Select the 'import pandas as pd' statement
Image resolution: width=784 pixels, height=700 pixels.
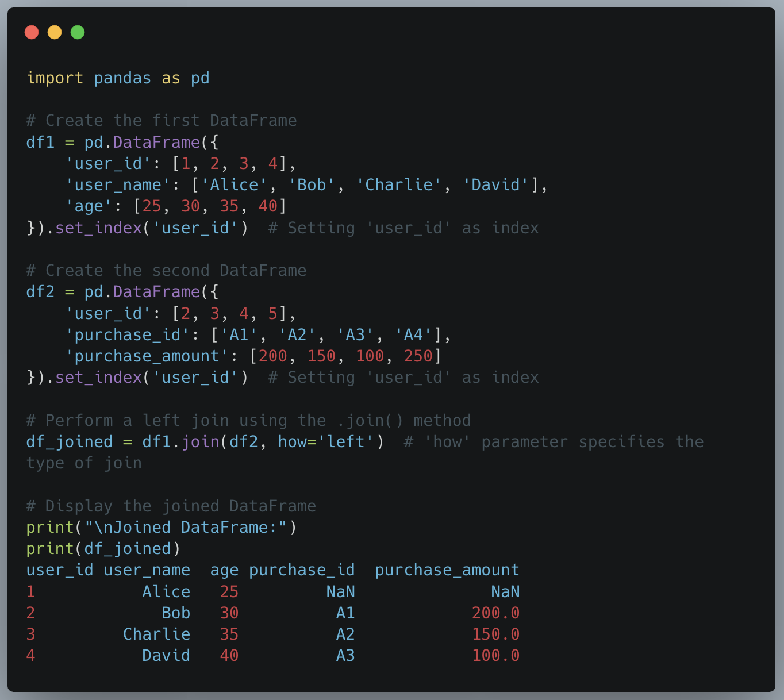click(x=118, y=78)
